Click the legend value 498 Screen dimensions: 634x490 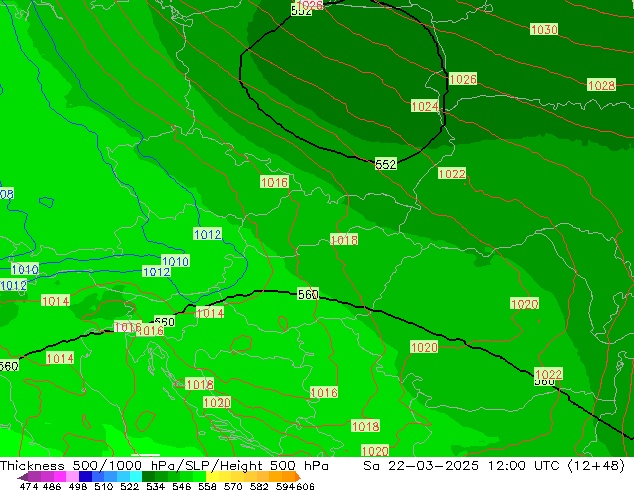[78, 486]
